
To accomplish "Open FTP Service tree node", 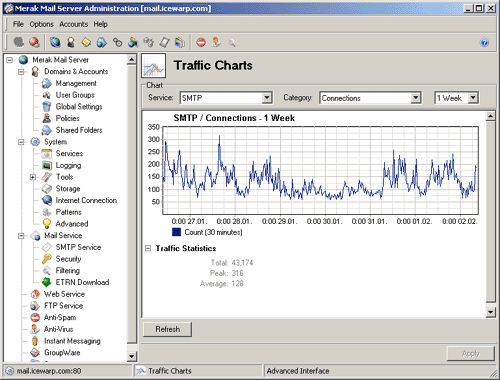I will pyautogui.click(x=63, y=306).
